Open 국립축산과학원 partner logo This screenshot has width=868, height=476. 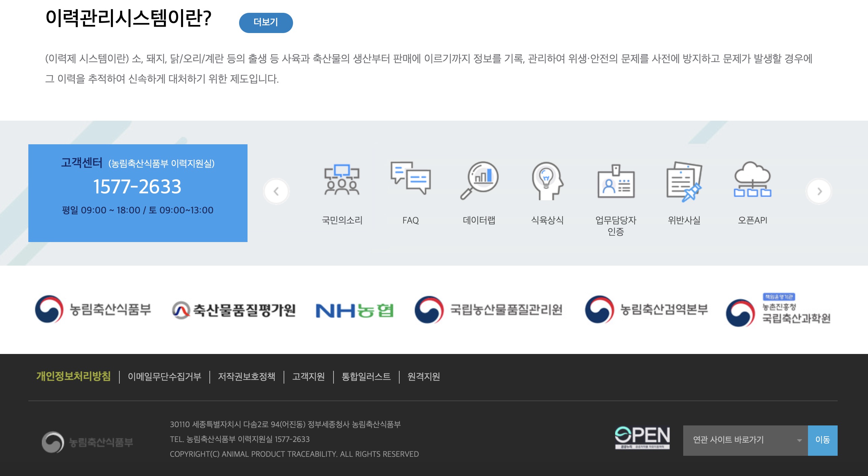[778, 310]
